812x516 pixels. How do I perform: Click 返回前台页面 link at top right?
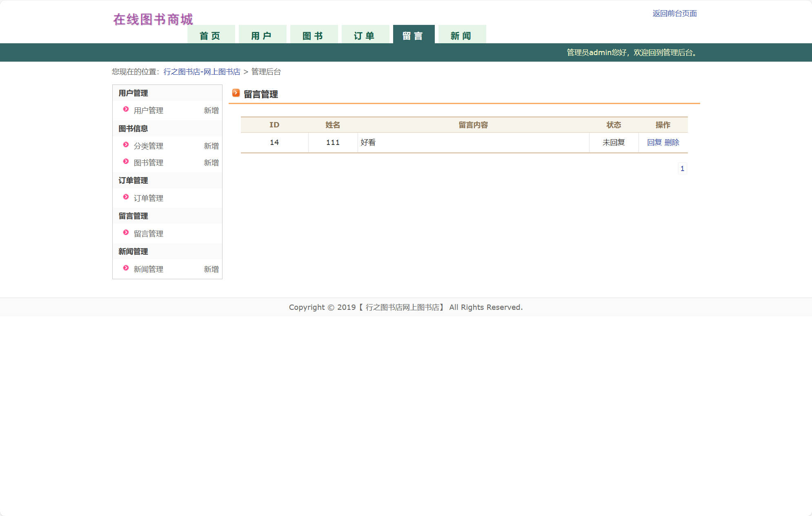pyautogui.click(x=675, y=13)
